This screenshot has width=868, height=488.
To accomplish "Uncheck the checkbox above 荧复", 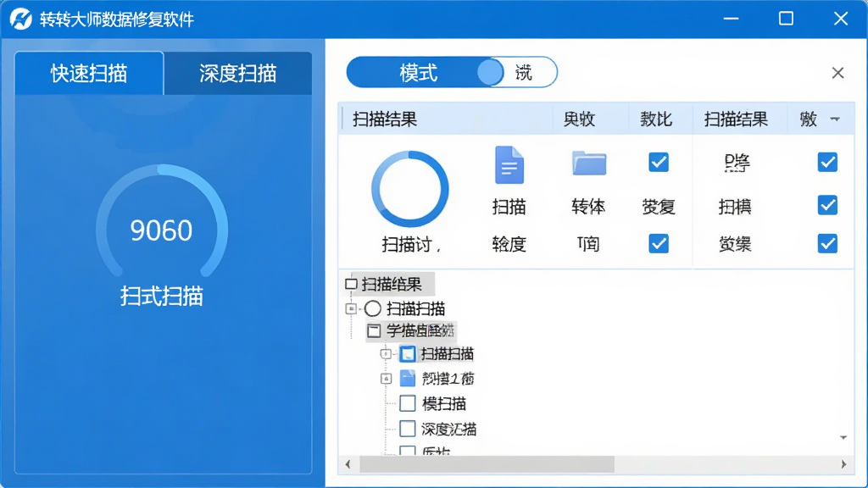I will tap(658, 162).
